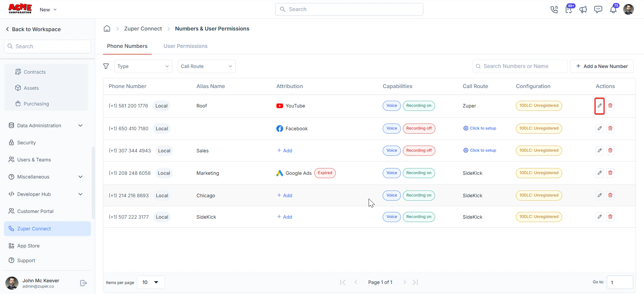Open the user profile avatar in top bar
The image size is (644, 294).
coord(629,9)
